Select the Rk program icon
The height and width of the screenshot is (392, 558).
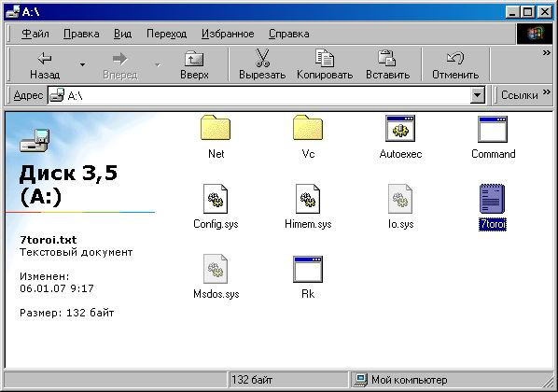point(308,269)
